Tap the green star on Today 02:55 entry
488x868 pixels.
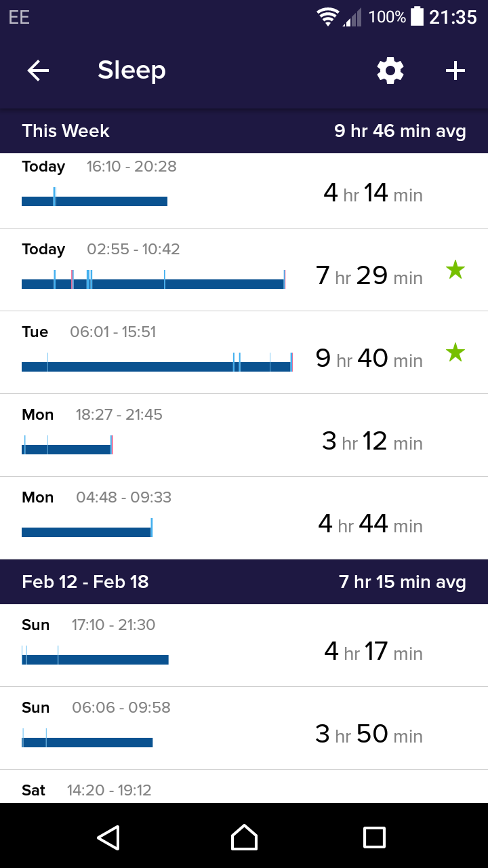click(455, 270)
